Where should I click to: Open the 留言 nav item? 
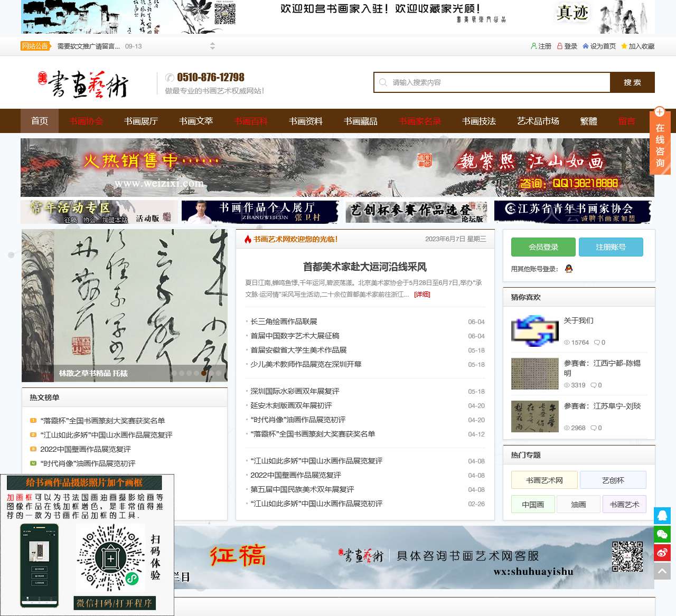627,121
